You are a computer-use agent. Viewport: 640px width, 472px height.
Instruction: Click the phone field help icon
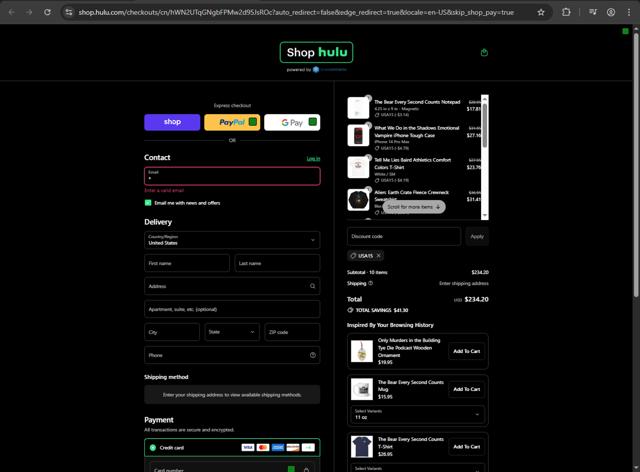click(x=313, y=355)
